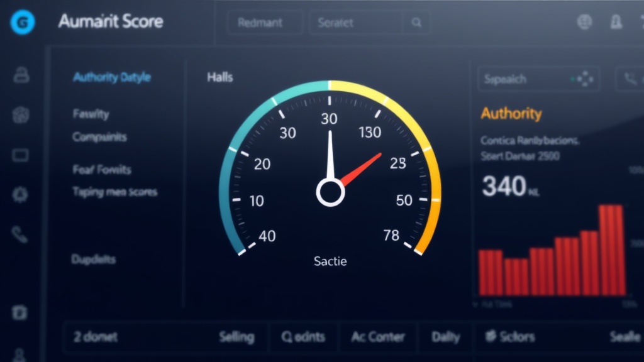The width and height of the screenshot is (644, 362).
Task: Open Authority Datyle in the left menu
Action: [112, 77]
